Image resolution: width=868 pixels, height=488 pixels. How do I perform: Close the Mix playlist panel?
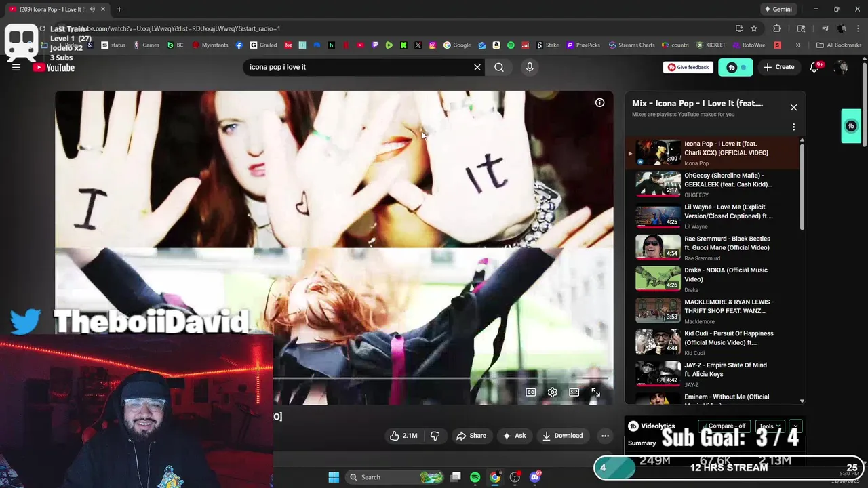[x=793, y=107]
